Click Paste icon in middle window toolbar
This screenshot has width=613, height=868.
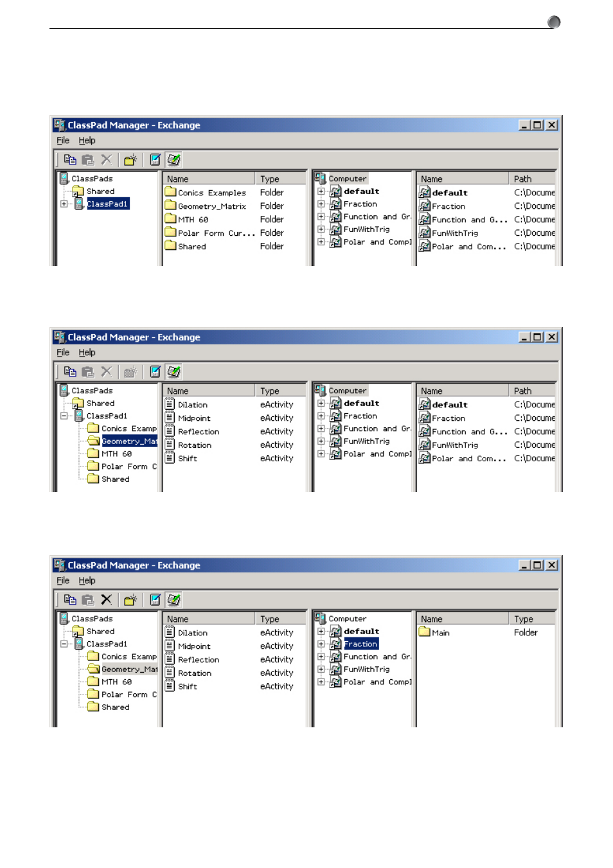click(88, 372)
